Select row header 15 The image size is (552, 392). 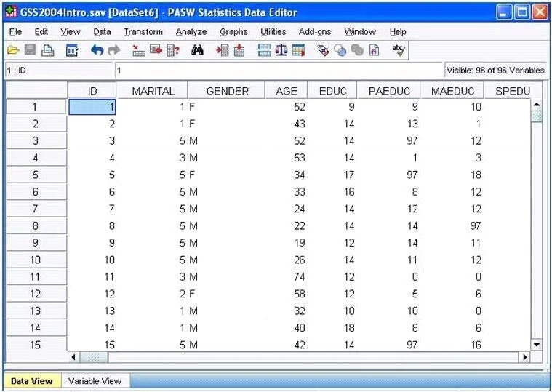36,345
